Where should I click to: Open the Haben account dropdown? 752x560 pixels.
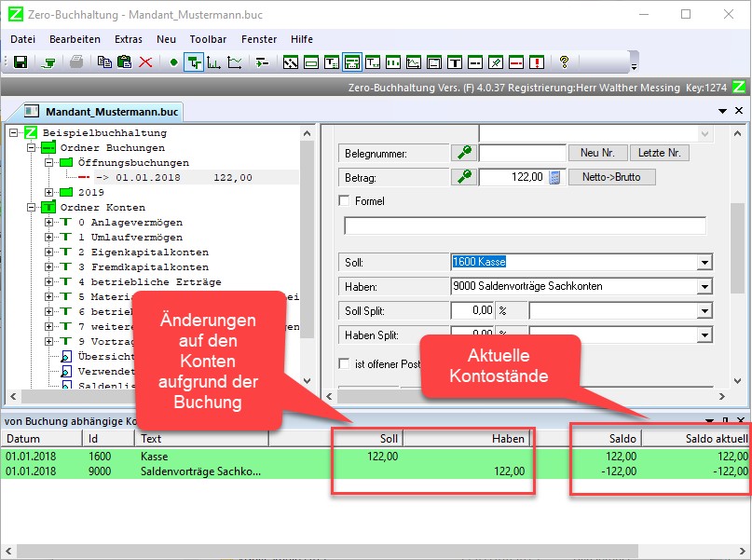(704, 287)
